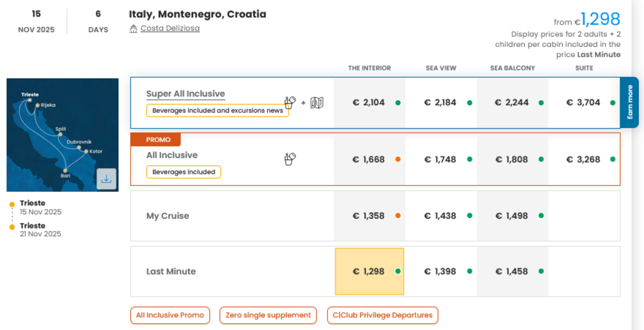Open Beverages included and excursions news tag
This screenshot has height=330, width=644.
tap(217, 111)
